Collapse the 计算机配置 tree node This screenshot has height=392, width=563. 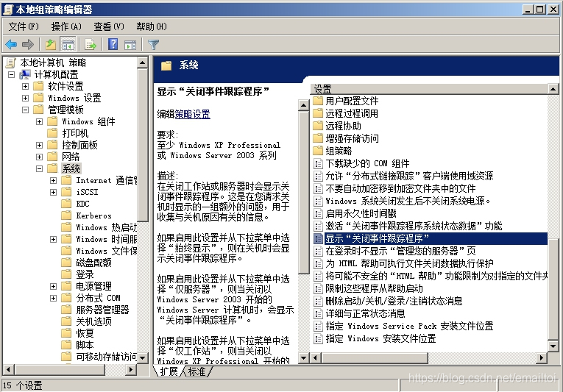12,75
